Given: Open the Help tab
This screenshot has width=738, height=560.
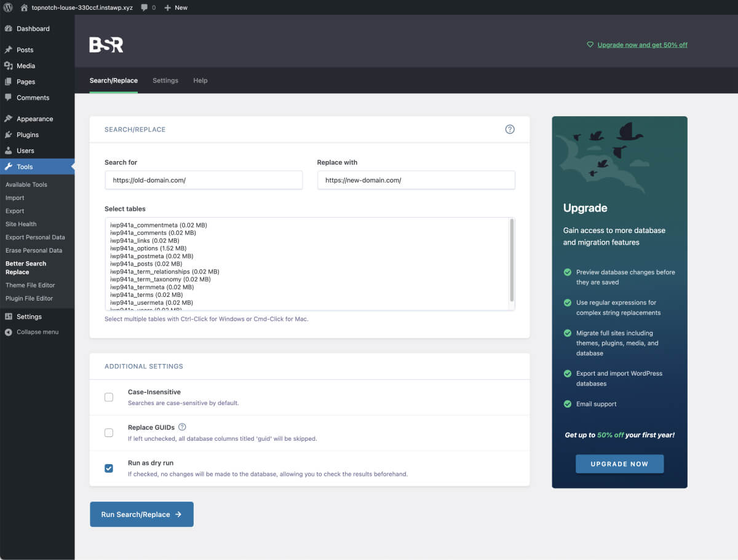Looking at the screenshot, I should click(200, 81).
